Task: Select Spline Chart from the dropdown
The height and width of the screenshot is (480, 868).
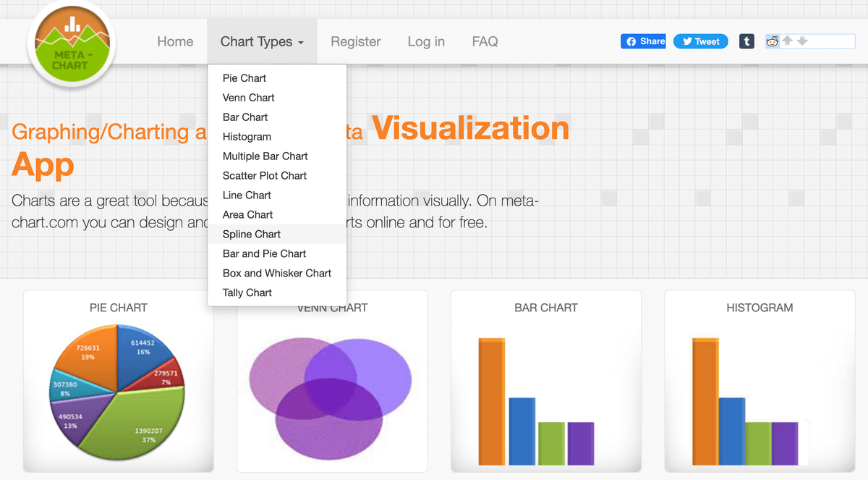Action: tap(252, 234)
